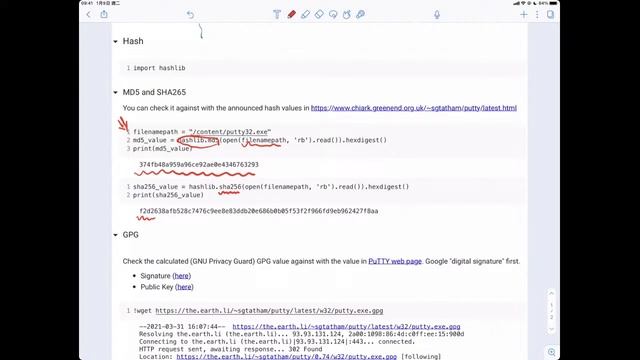Viewport: 640px width, 360px height.
Task: Undo the last stroke
Action: pyautogui.click(x=190, y=15)
